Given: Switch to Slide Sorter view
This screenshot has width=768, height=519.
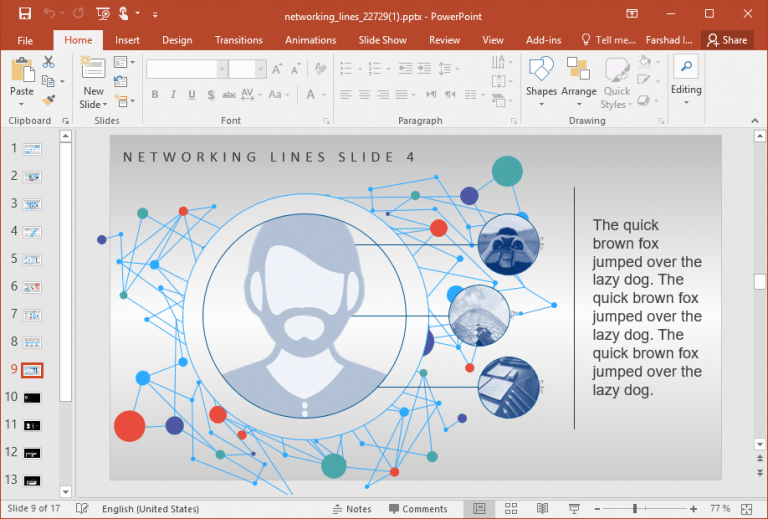Looking at the screenshot, I should (x=511, y=509).
